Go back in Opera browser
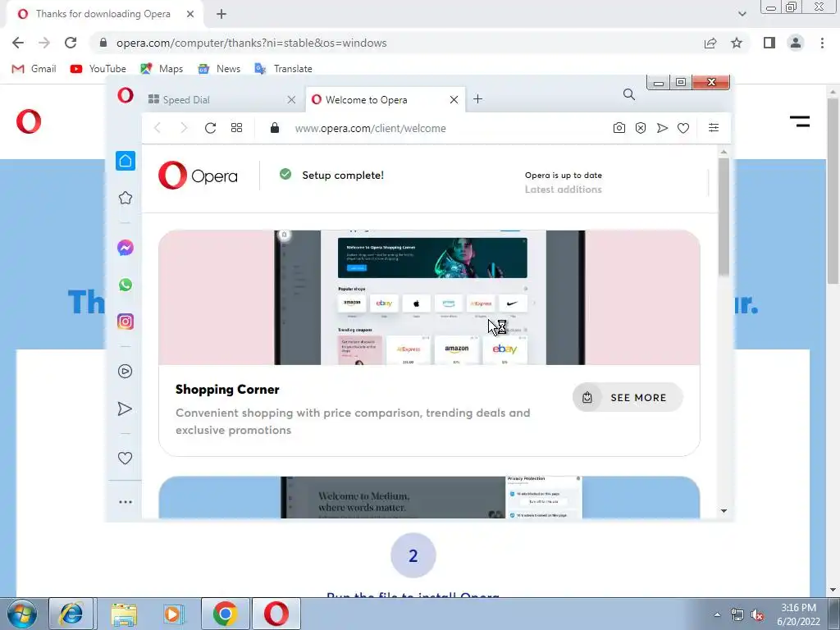Viewport: 840px width, 630px height. pos(157,128)
